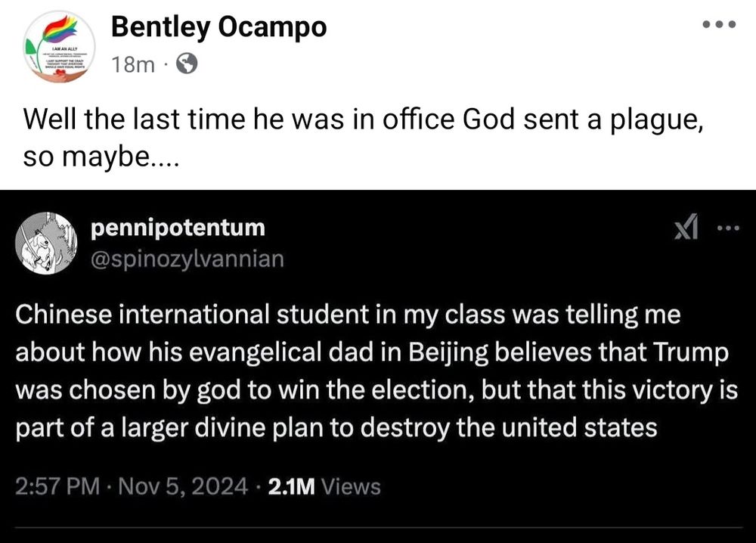Click the pennipotentum display name
Image resolution: width=756 pixels, height=543 pixels.
coord(178,227)
